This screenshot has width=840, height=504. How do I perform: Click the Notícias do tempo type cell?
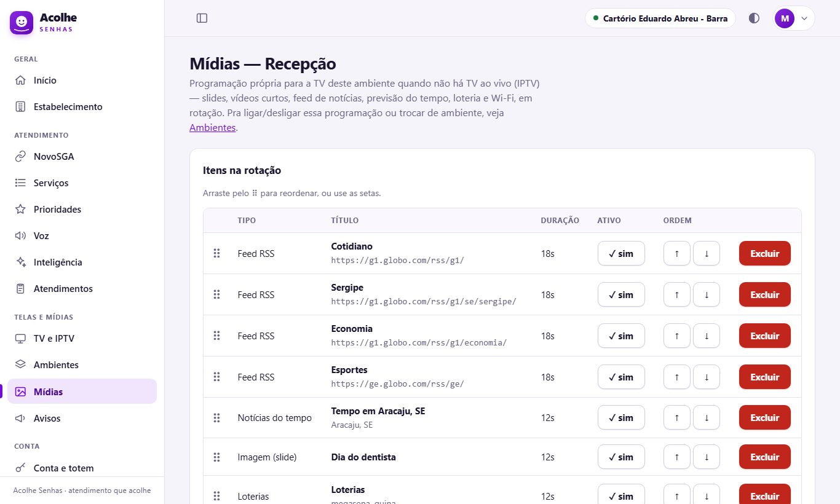(x=275, y=418)
